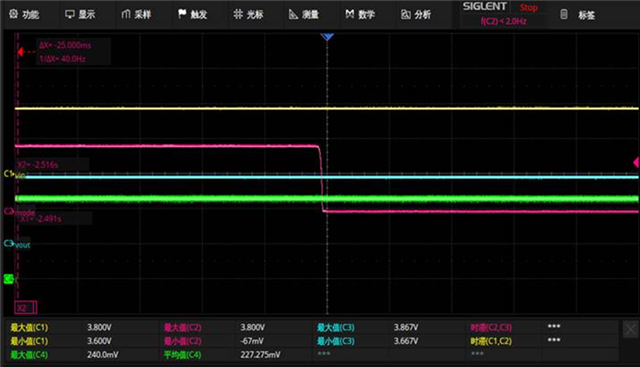Click the C3 vout channel label
The image size is (640, 367).
[17, 244]
